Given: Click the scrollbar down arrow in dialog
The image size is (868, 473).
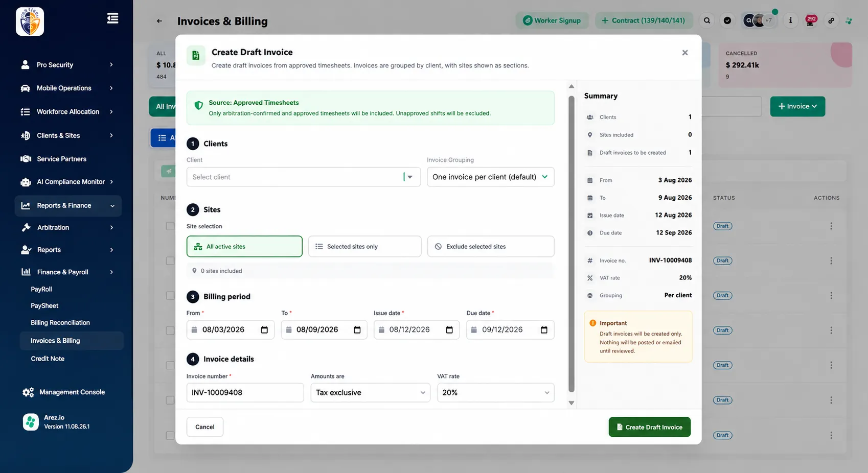Looking at the screenshot, I should pos(572,403).
